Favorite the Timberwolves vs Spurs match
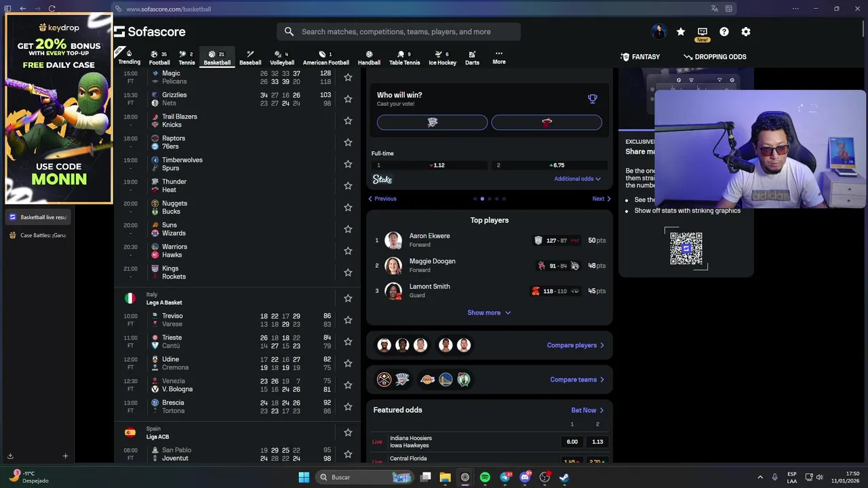This screenshot has height=488, width=868. 348,164
